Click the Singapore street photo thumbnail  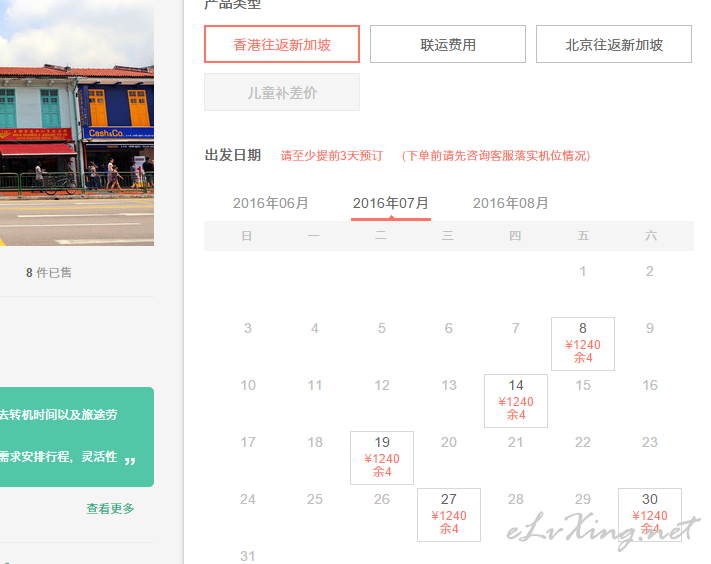(77, 123)
